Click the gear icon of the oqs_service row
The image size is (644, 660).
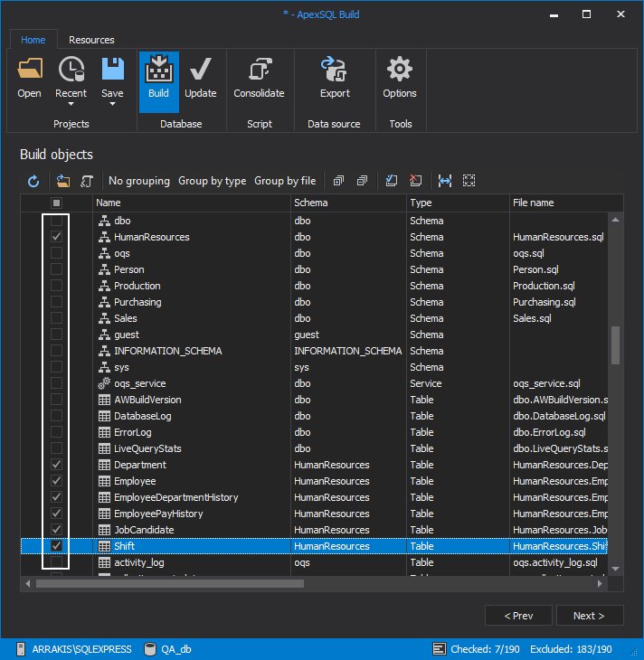(x=104, y=383)
